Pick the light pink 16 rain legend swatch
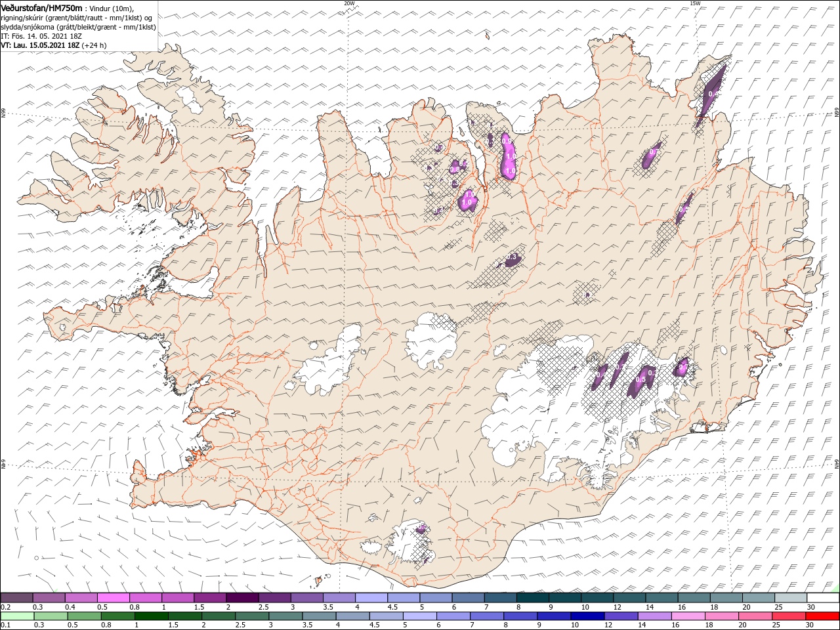 tap(687, 616)
